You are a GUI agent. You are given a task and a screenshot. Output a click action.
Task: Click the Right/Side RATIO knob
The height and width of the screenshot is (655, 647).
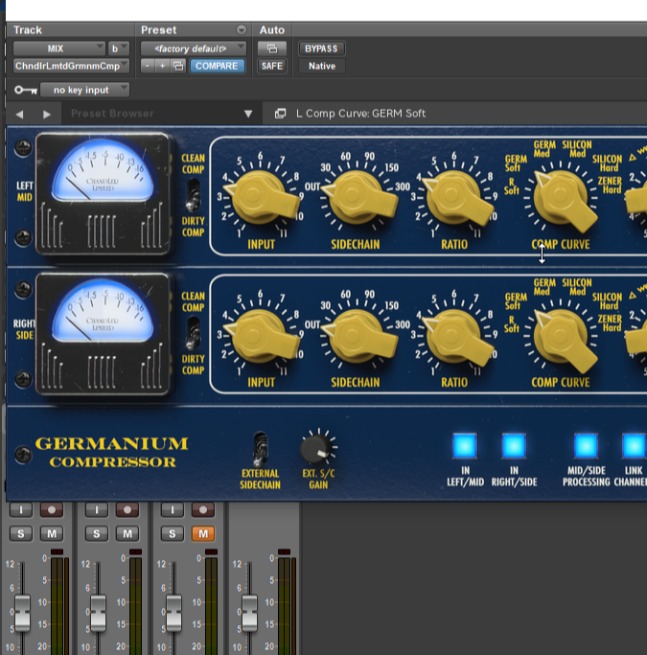[x=454, y=334]
